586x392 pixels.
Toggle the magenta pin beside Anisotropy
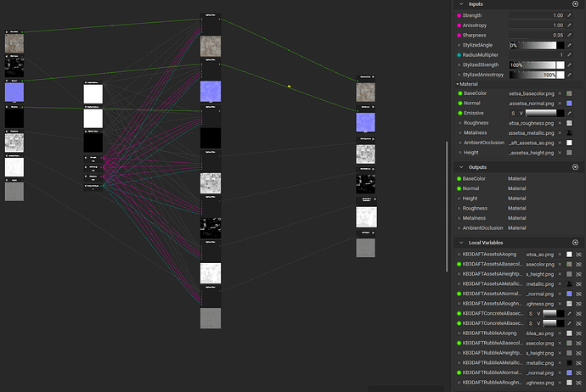click(460, 25)
